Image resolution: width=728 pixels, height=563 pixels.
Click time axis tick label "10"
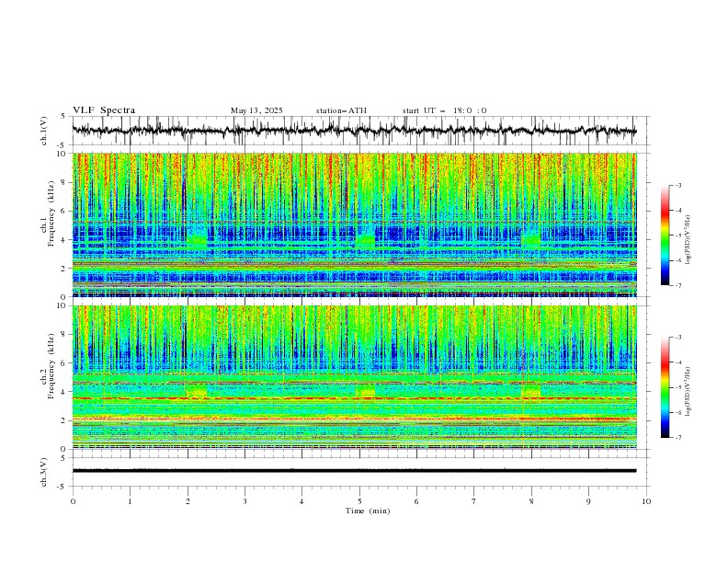646,501
